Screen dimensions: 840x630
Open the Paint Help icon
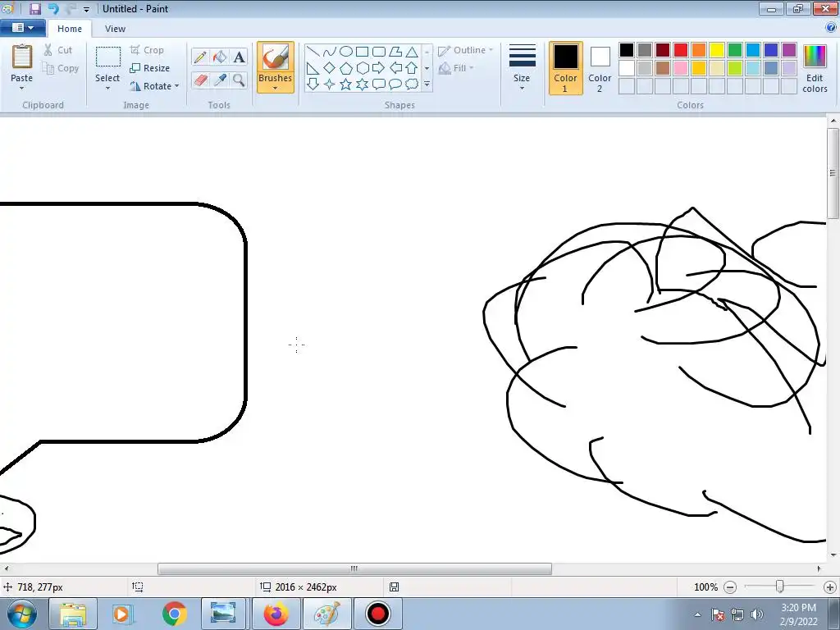pos(831,28)
